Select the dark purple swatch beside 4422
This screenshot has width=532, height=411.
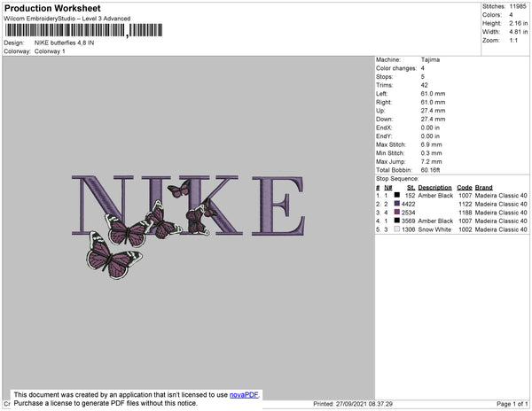397,204
